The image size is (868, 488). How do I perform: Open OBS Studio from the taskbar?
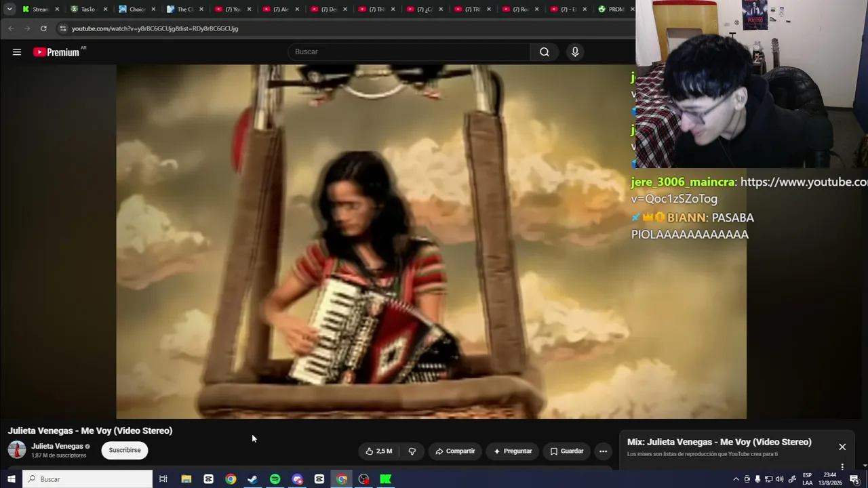coord(364,479)
